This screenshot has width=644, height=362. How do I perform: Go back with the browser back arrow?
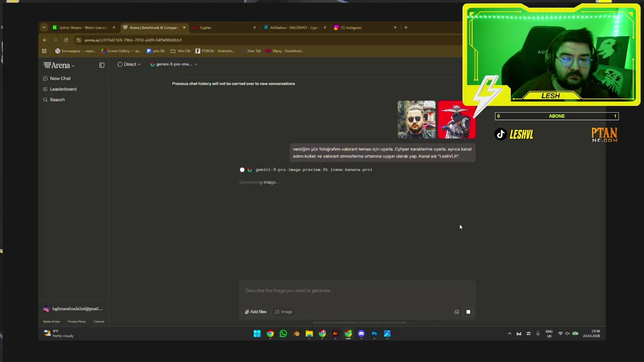(x=44, y=40)
